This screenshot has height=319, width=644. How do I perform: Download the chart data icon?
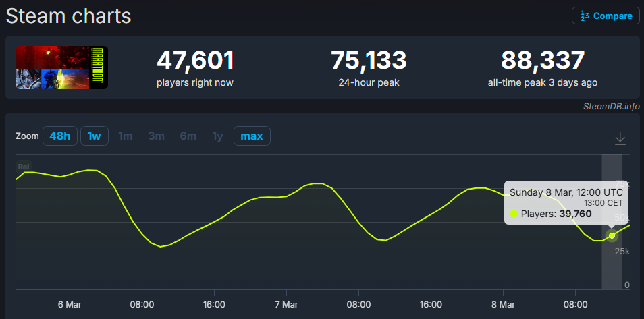pyautogui.click(x=620, y=138)
